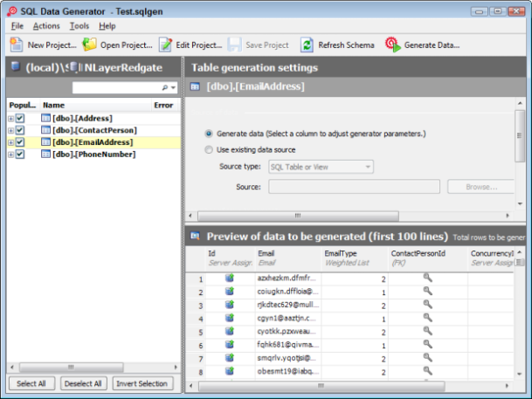Click the Id column header in preview
This screenshot has height=399, width=532.
pyautogui.click(x=230, y=258)
